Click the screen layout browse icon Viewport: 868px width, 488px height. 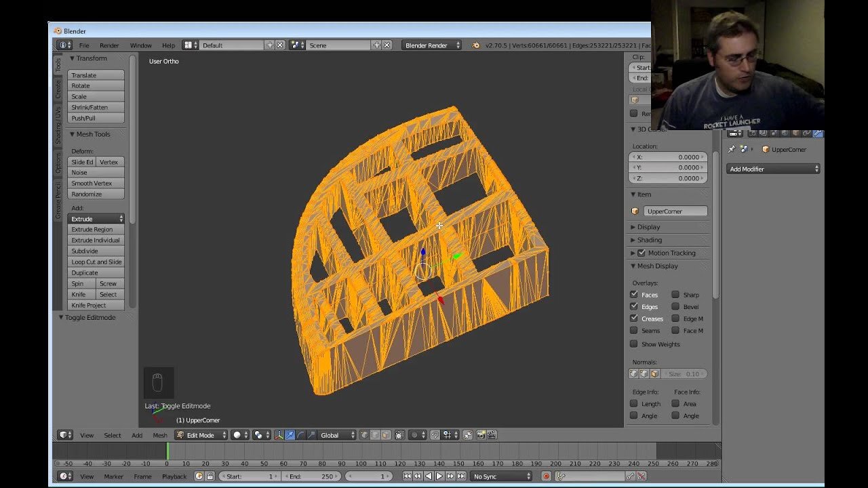(191, 45)
